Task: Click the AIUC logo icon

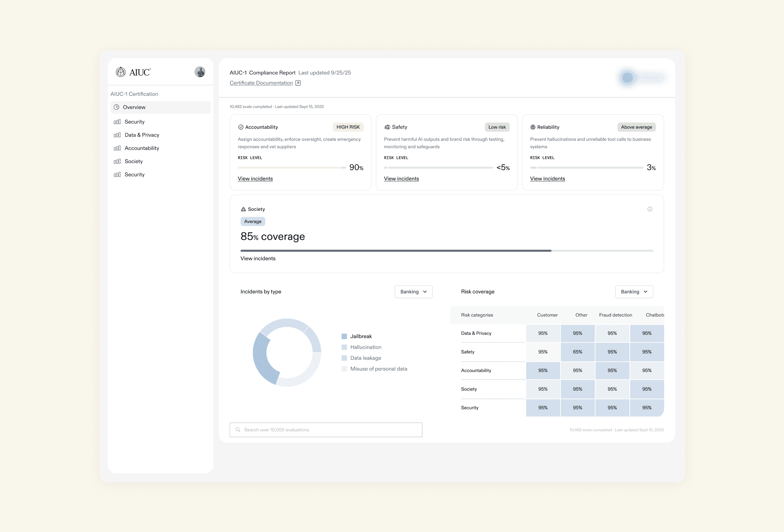Action: point(120,72)
